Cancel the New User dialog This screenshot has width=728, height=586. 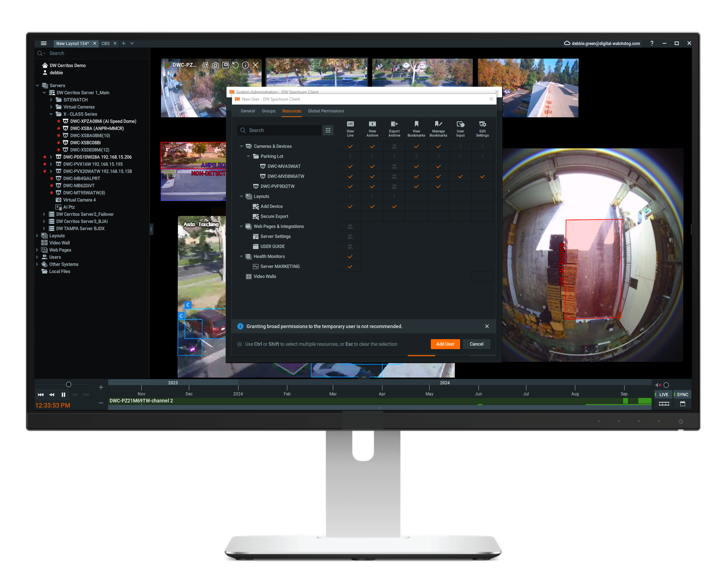(476, 344)
